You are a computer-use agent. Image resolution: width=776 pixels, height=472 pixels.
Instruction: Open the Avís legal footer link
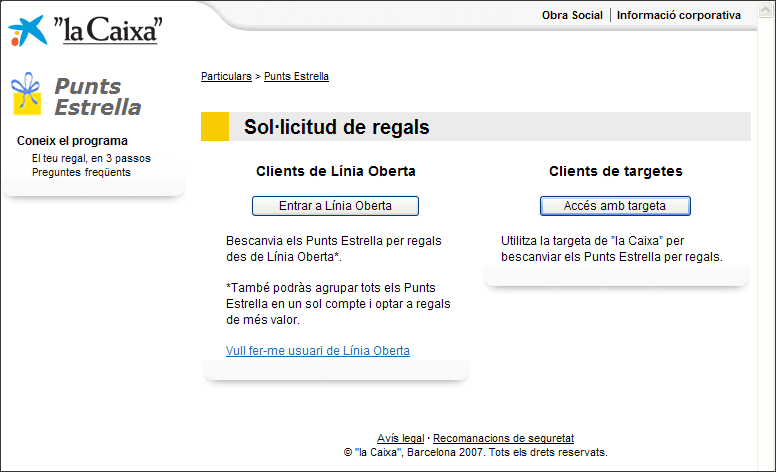[400, 438]
